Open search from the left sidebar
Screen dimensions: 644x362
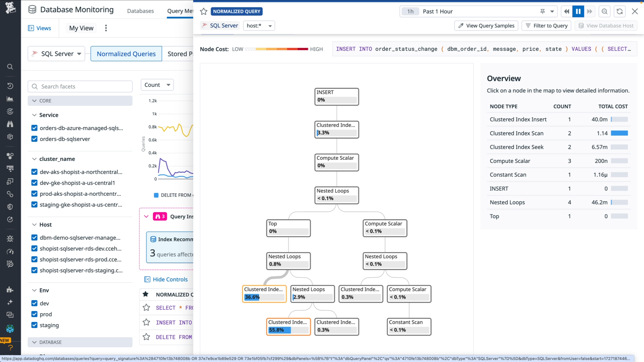coord(10,67)
